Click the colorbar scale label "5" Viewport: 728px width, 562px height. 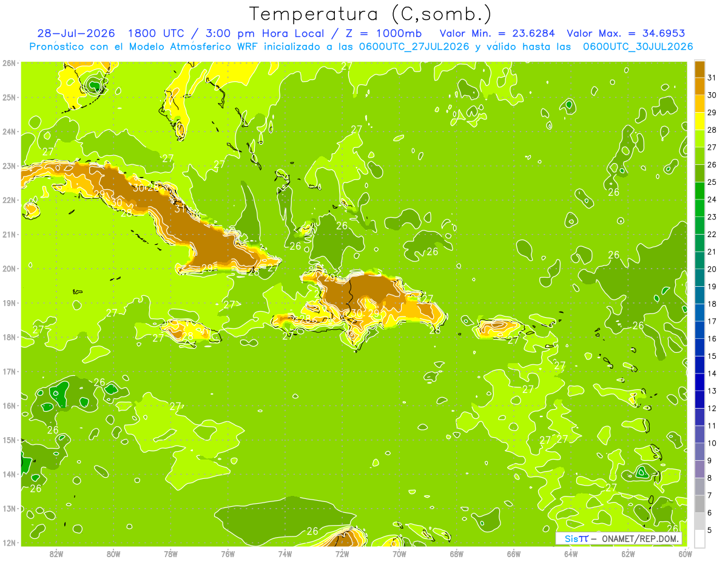[710, 530]
